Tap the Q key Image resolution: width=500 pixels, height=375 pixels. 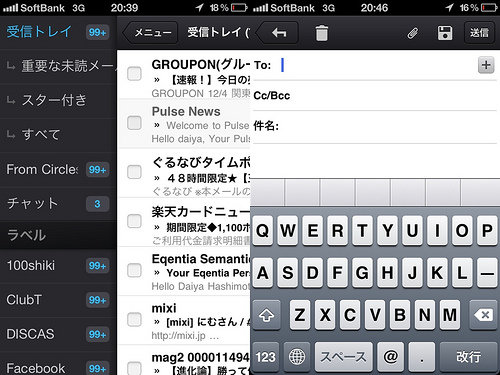(x=263, y=230)
